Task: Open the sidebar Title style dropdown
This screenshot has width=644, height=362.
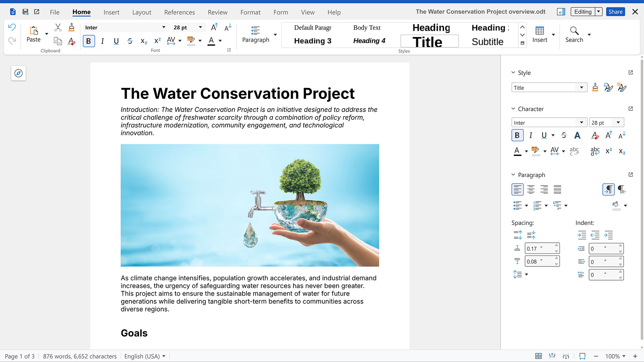Action: tap(581, 87)
